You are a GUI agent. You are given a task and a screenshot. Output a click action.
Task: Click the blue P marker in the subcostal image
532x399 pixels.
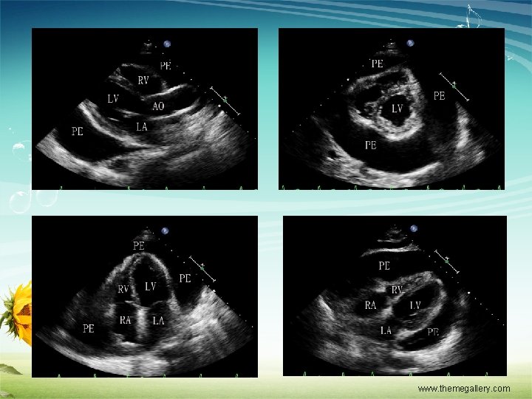(413, 228)
